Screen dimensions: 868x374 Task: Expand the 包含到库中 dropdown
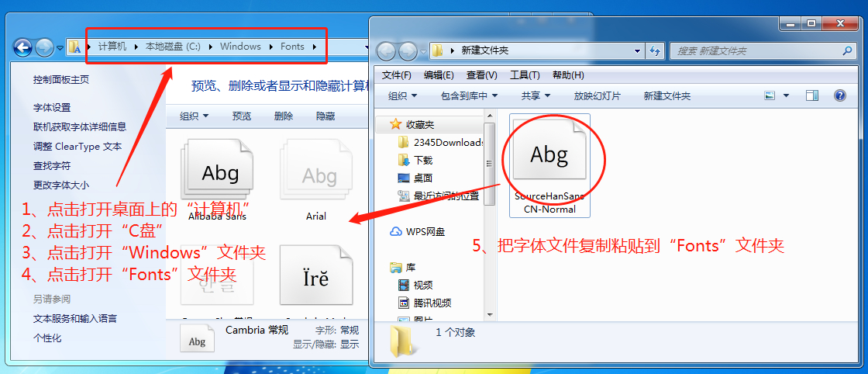[x=469, y=96]
